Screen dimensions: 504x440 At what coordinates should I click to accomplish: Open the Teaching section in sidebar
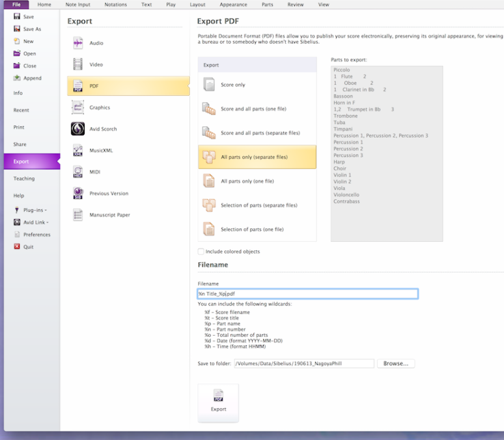[24, 179]
